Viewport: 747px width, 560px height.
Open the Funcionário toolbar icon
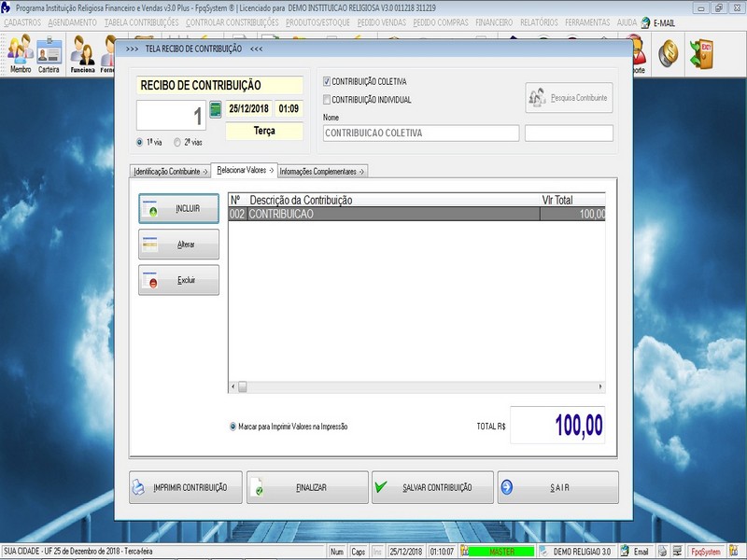point(83,54)
